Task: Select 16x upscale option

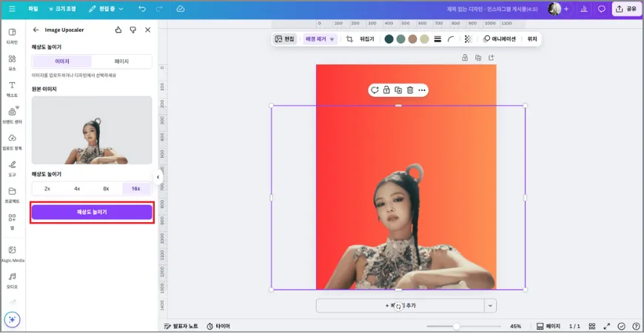Action: 136,189
